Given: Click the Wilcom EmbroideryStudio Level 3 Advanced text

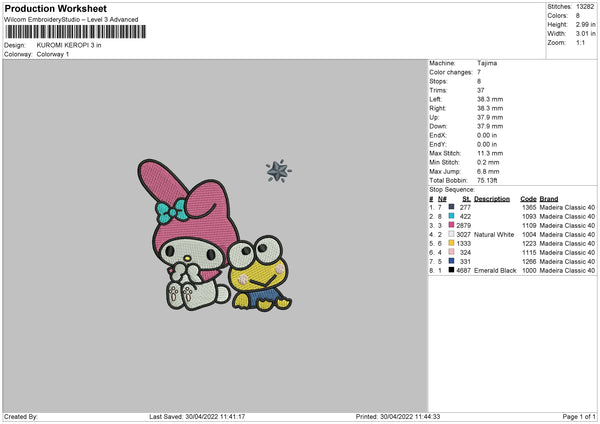Looking at the screenshot, I should tap(71, 20).
